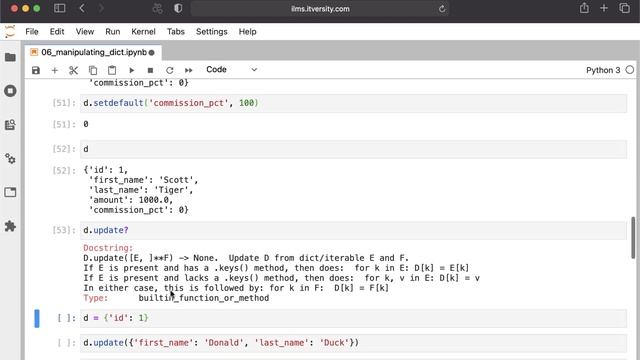Click the privacy shield icon in Safari
Viewport: 640px width, 360px height.
click(178, 8)
